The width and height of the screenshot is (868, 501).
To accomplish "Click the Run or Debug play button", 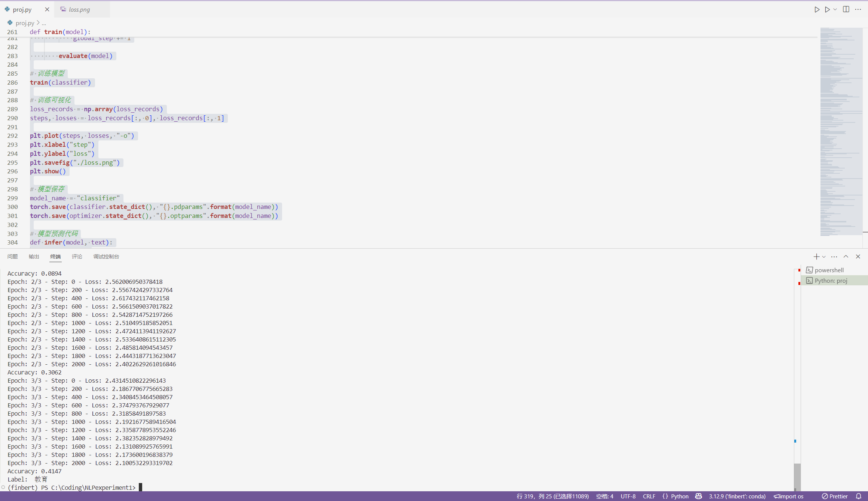I will [827, 9].
